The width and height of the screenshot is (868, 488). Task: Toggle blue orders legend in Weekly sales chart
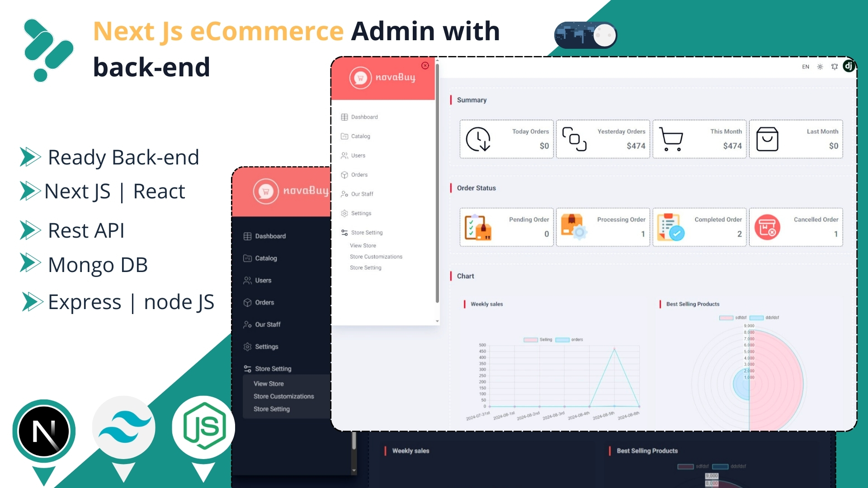[x=562, y=340]
